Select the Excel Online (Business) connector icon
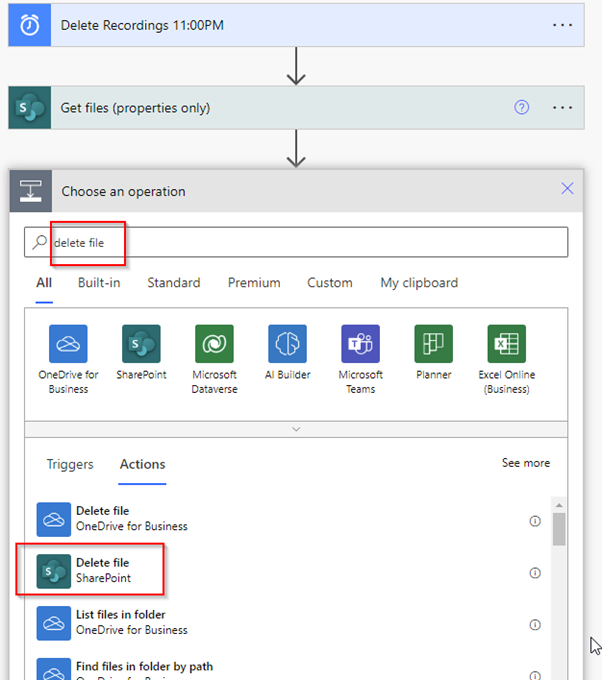 507,344
